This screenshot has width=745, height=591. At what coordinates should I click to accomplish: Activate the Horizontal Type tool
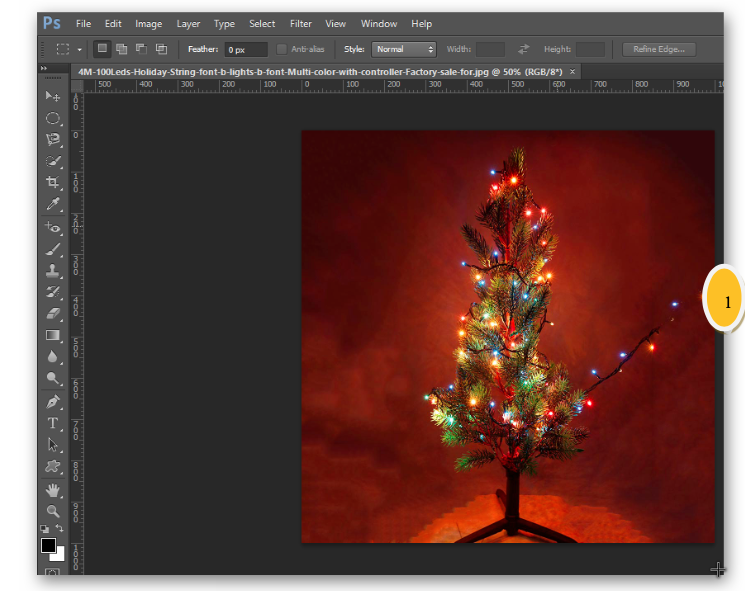tap(53, 423)
